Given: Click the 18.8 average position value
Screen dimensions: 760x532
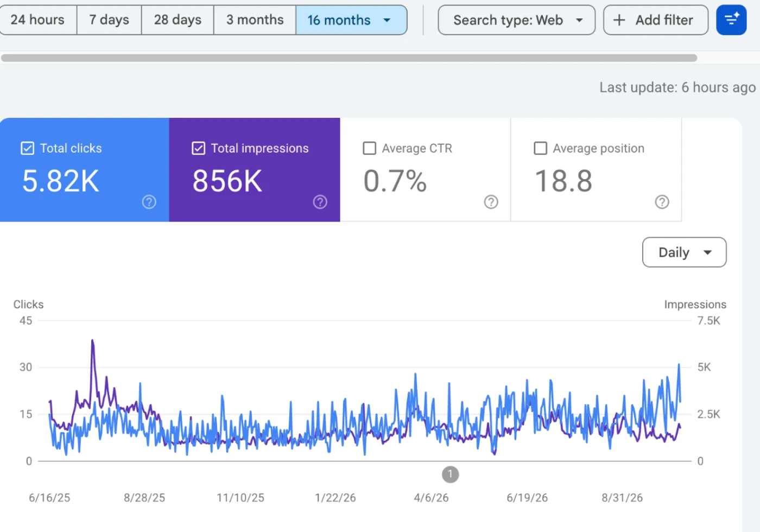Looking at the screenshot, I should pos(563,181).
